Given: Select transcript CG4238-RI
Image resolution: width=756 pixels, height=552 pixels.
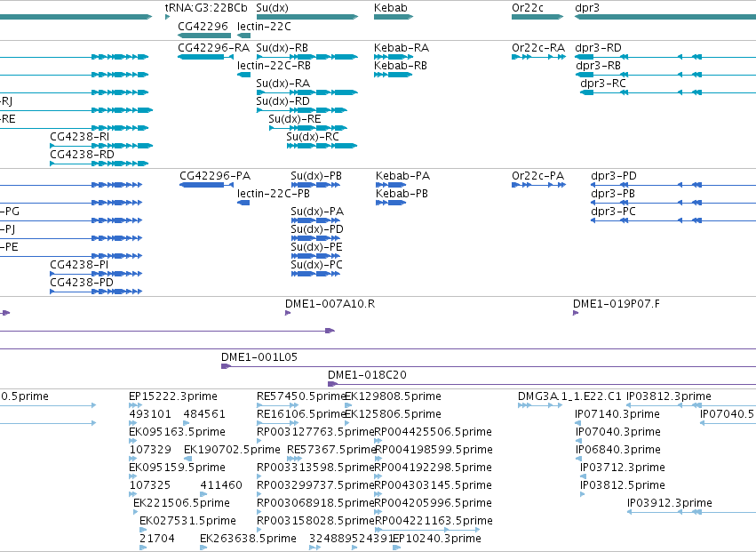Looking at the screenshot, I should [80, 137].
